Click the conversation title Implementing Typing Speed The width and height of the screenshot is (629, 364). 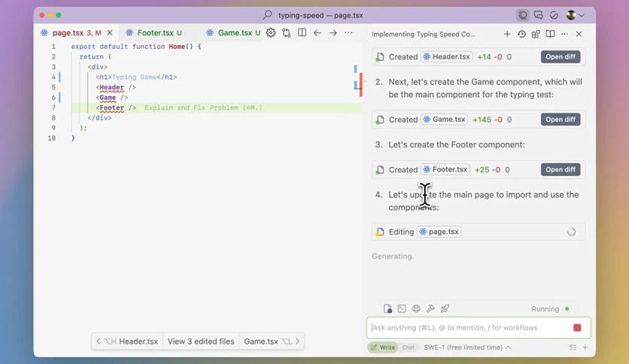pos(423,34)
